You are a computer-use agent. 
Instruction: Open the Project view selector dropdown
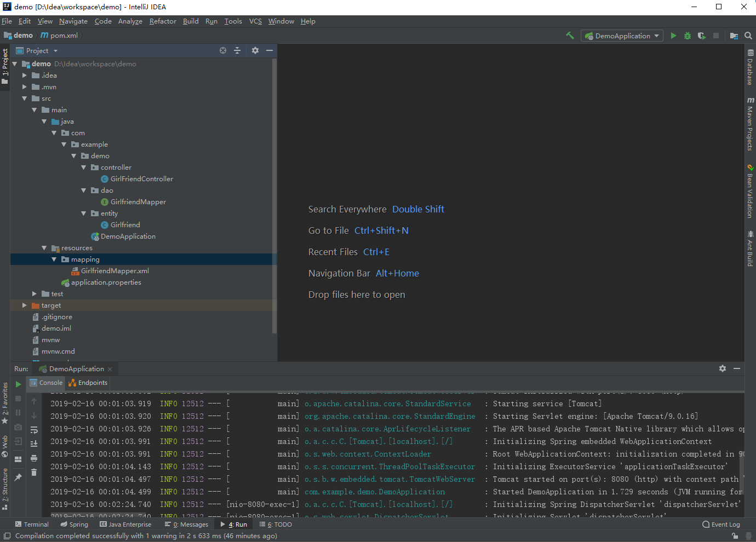[x=37, y=51]
